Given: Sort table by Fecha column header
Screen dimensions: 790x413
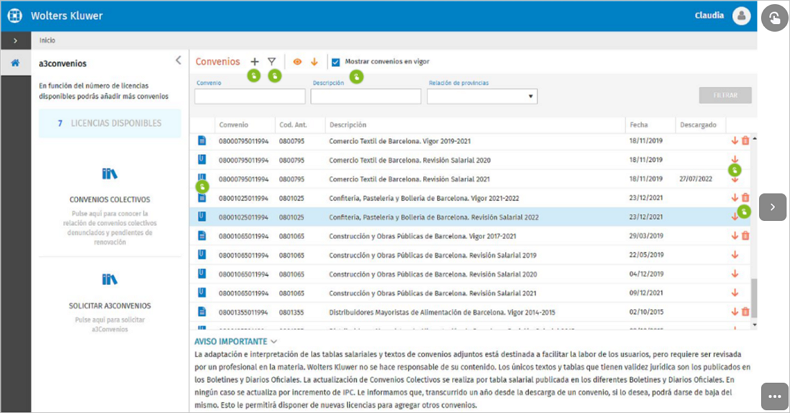Looking at the screenshot, I should [x=638, y=124].
